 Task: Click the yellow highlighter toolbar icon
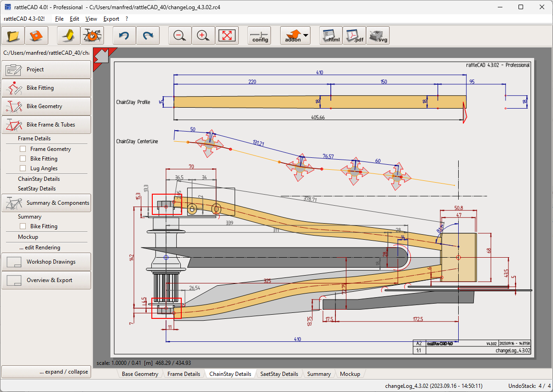pyautogui.click(x=69, y=35)
